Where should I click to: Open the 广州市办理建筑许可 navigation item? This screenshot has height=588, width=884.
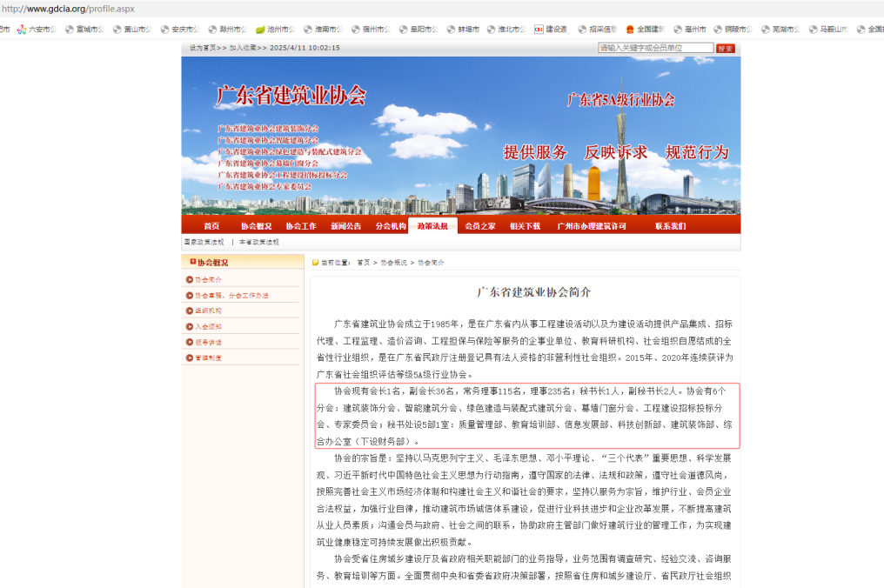coord(592,226)
